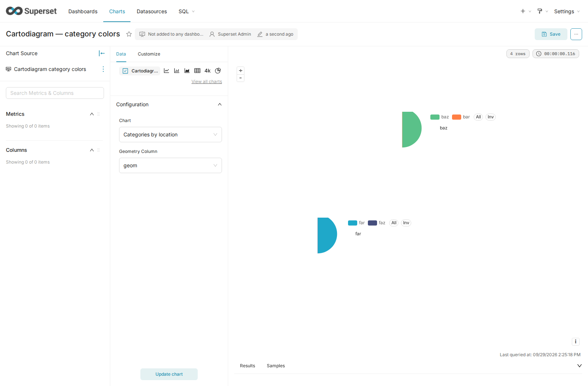This screenshot has width=588, height=386.
Task: Go to Dashboards
Action: point(83,11)
